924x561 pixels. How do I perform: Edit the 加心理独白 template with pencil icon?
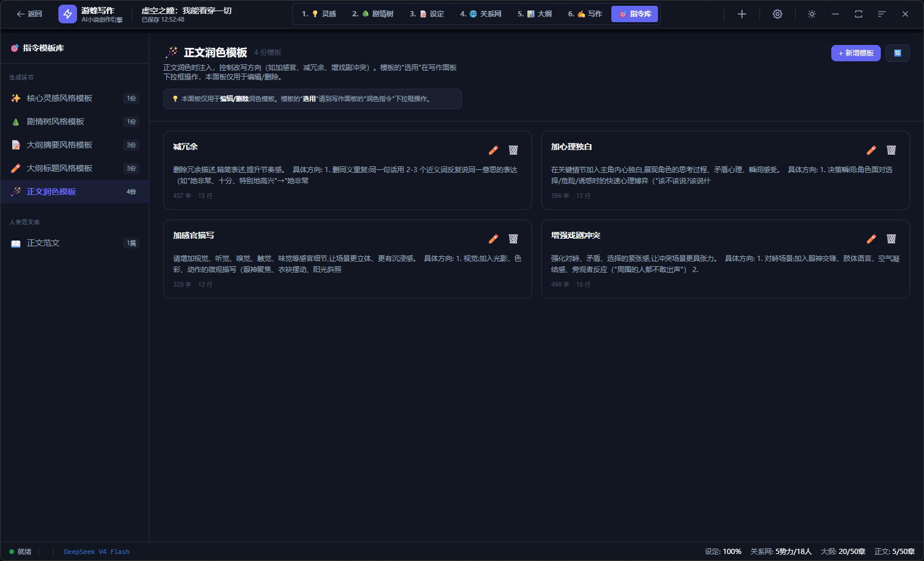(871, 150)
